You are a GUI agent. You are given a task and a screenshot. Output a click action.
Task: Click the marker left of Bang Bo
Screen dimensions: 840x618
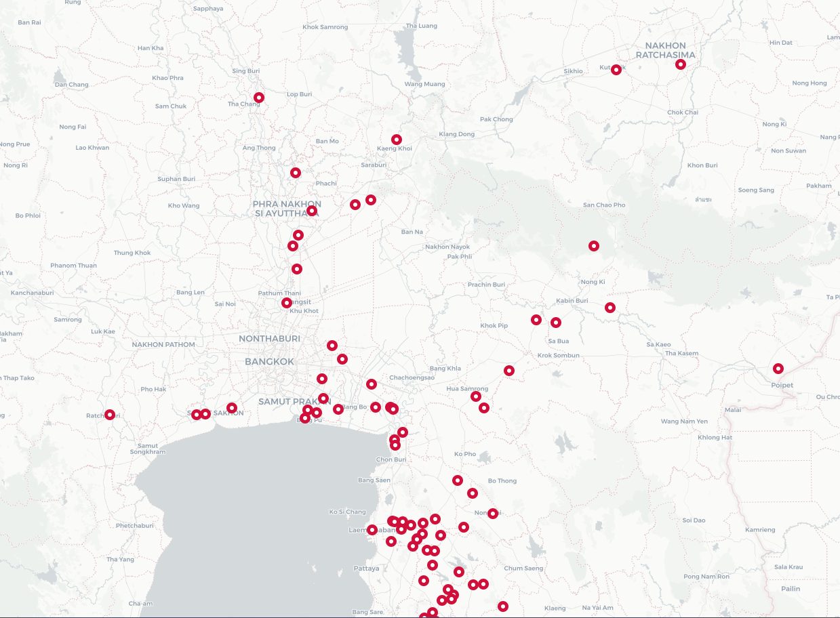(338, 409)
